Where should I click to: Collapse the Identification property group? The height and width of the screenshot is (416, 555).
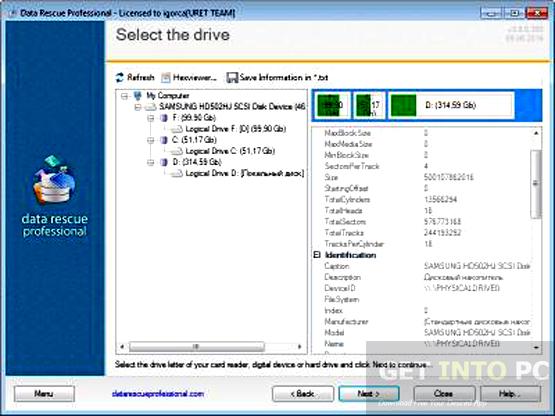[317, 255]
